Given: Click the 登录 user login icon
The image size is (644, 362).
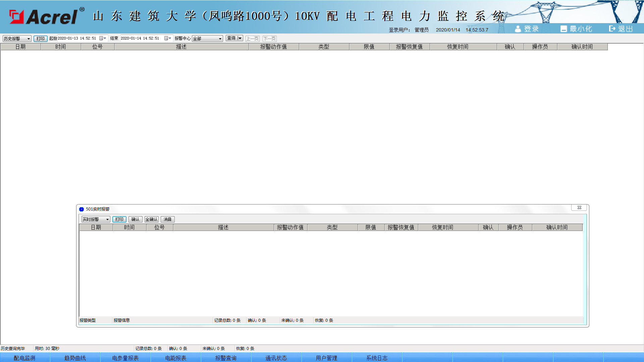Looking at the screenshot, I should [x=518, y=29].
